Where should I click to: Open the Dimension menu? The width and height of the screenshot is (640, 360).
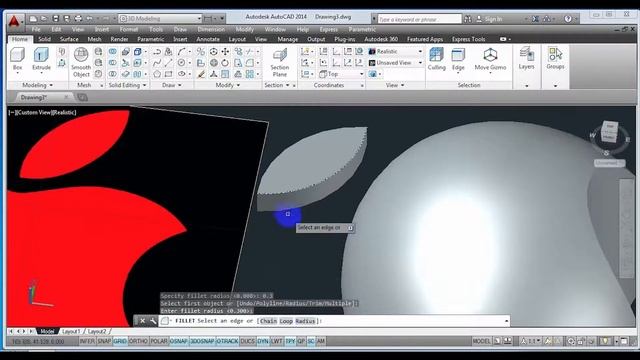pyautogui.click(x=211, y=29)
